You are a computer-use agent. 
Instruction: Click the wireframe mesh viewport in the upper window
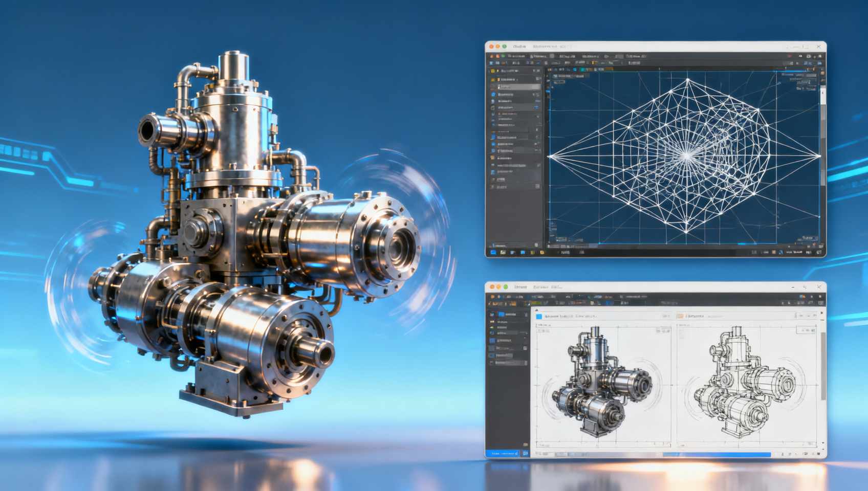[684, 157]
